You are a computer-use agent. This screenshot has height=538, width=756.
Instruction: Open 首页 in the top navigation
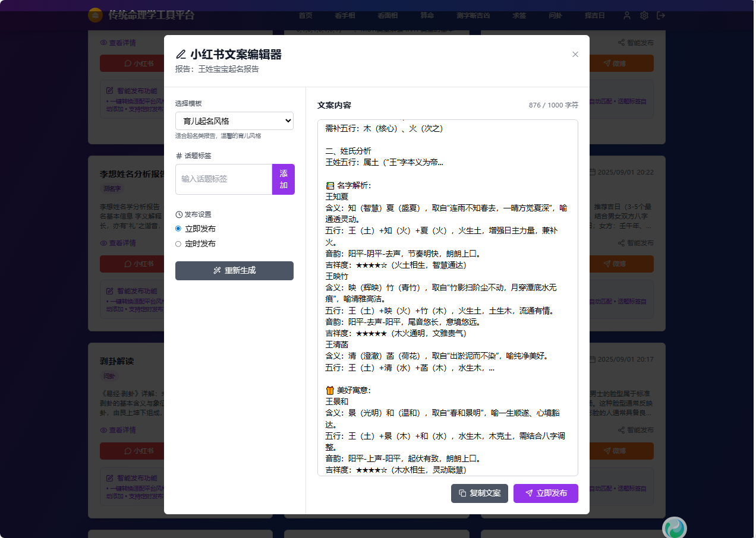point(305,16)
